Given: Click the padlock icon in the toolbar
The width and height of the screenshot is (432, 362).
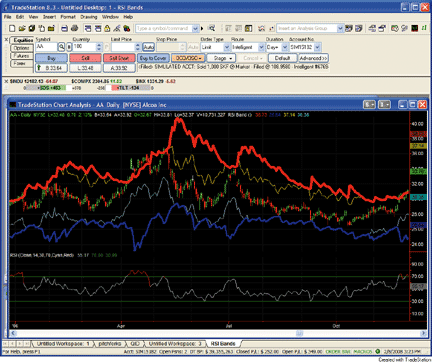Looking at the screenshot, I should click(107, 29).
